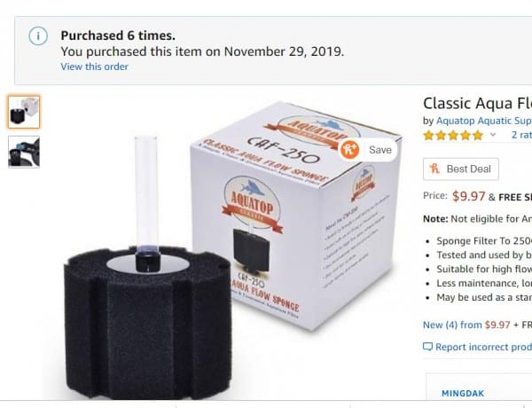532x408 pixels.
Task: Click the Report incorrect product speech icon
Action: tap(427, 347)
